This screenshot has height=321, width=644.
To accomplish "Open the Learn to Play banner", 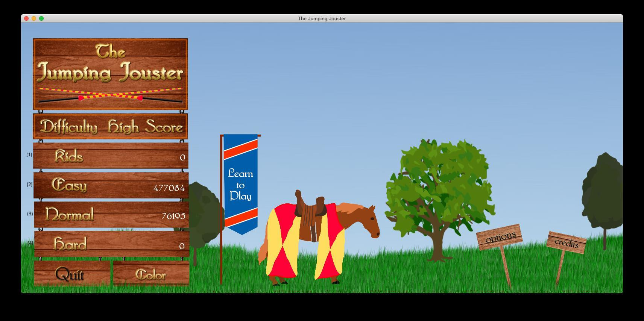I will [241, 184].
